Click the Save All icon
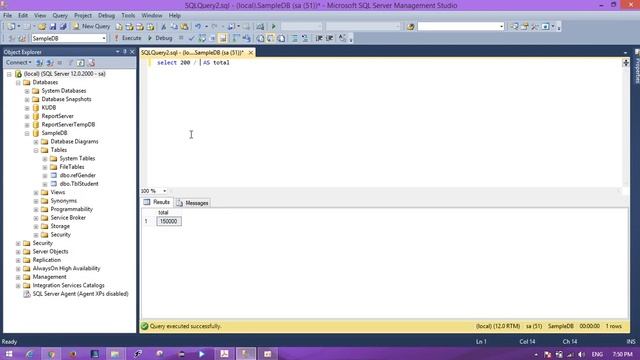640x360 pixels. 63,27
